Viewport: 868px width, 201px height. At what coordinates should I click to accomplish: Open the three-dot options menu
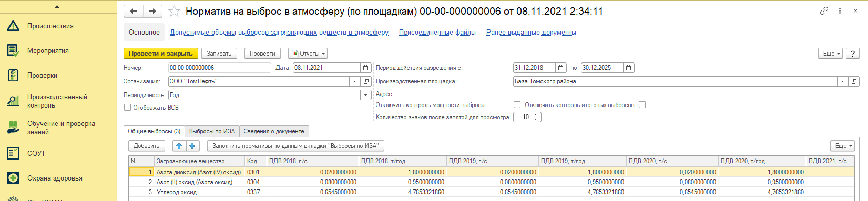840,10
